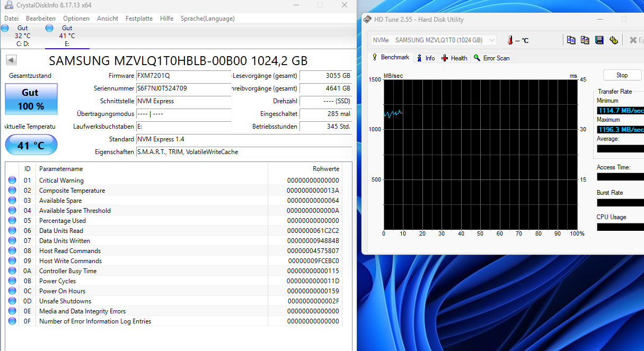Viewport: 644px width, 351px height.
Task: Click the Laufwerksbuchstaben field E:
Action: pyautogui.click(x=183, y=127)
